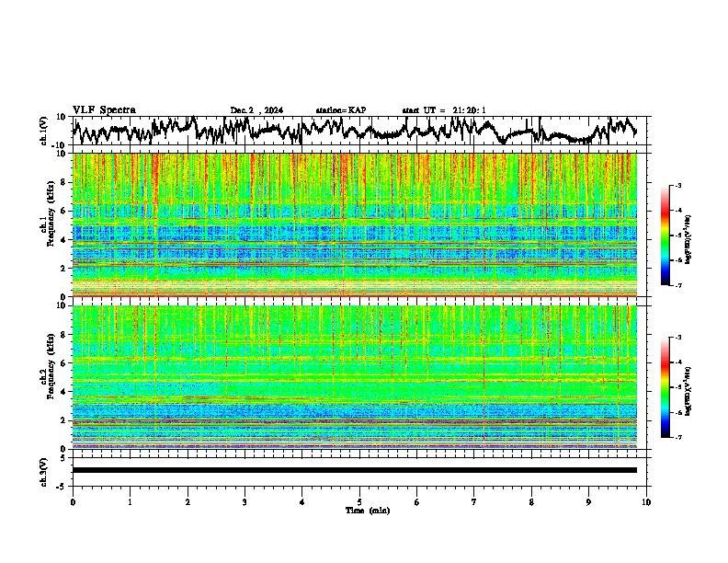Click the "4" kHz tick of ch.2 spectrogram
The width and height of the screenshot is (728, 563).
tap(64, 392)
